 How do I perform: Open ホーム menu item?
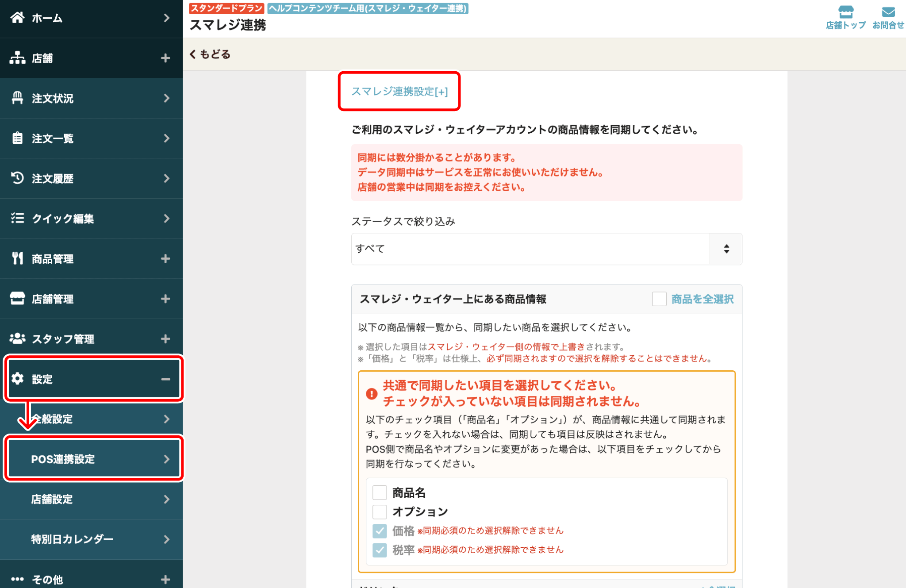tap(91, 18)
